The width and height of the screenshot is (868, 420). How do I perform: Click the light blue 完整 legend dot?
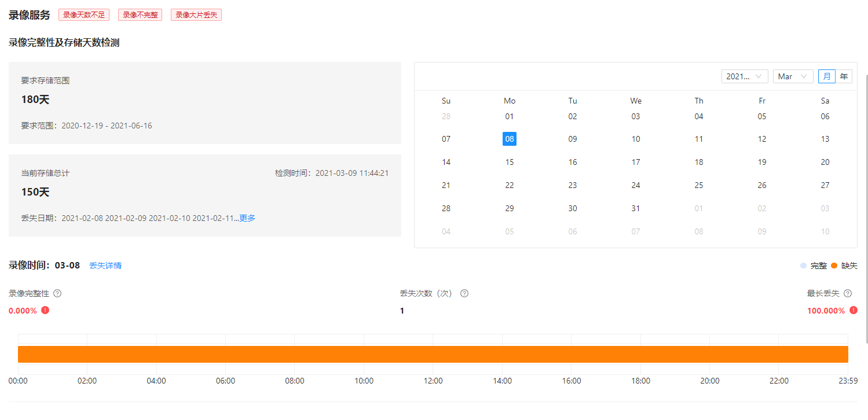click(803, 266)
